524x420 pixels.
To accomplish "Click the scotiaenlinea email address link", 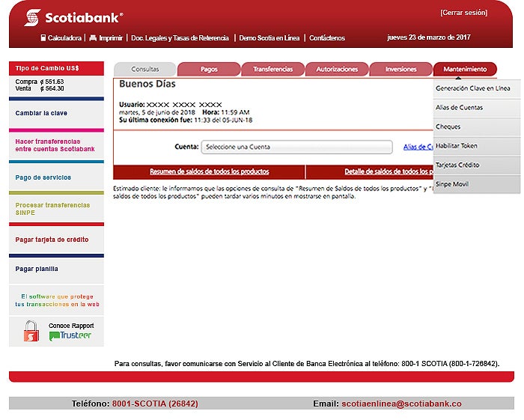I will tap(401, 404).
